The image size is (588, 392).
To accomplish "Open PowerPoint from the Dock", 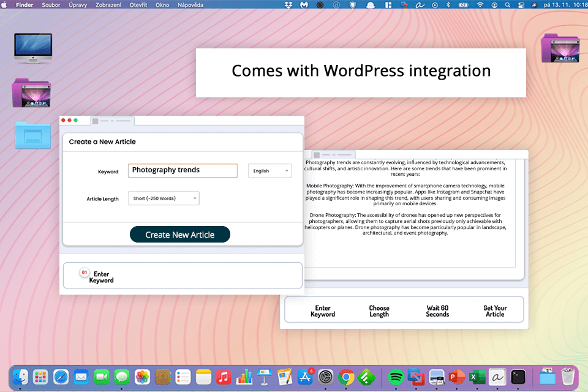I will click(x=456, y=377).
